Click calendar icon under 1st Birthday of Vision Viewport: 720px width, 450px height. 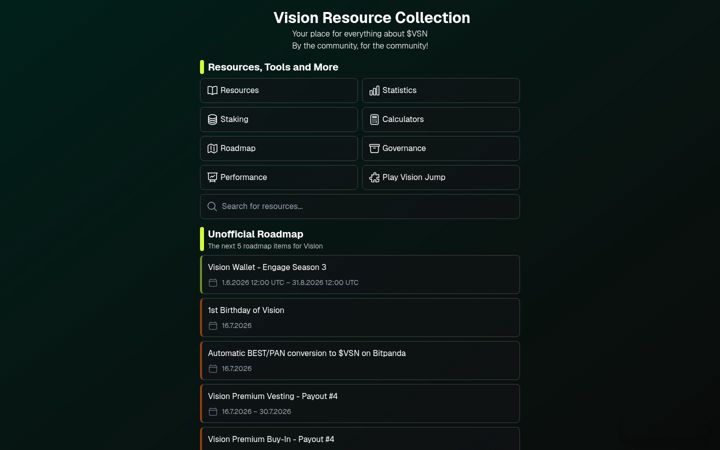coord(213,326)
